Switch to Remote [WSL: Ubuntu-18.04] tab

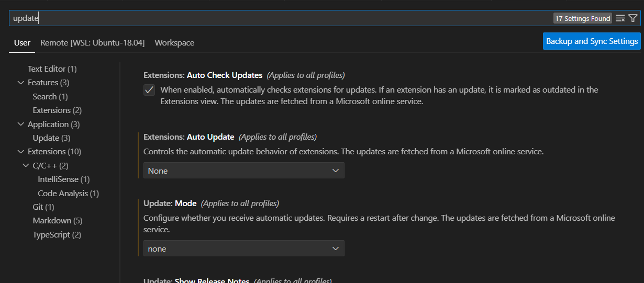pos(92,43)
